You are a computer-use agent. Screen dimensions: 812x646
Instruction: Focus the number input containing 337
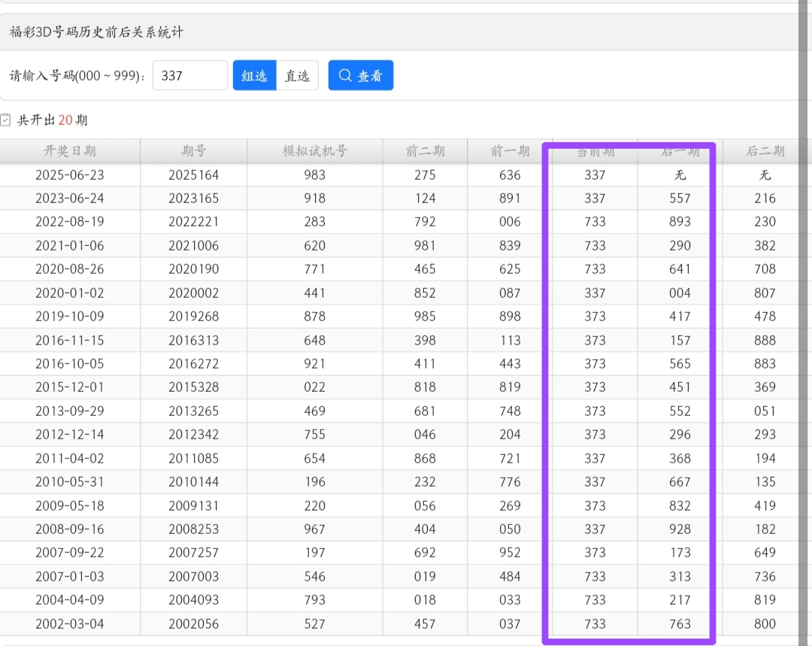(190, 76)
